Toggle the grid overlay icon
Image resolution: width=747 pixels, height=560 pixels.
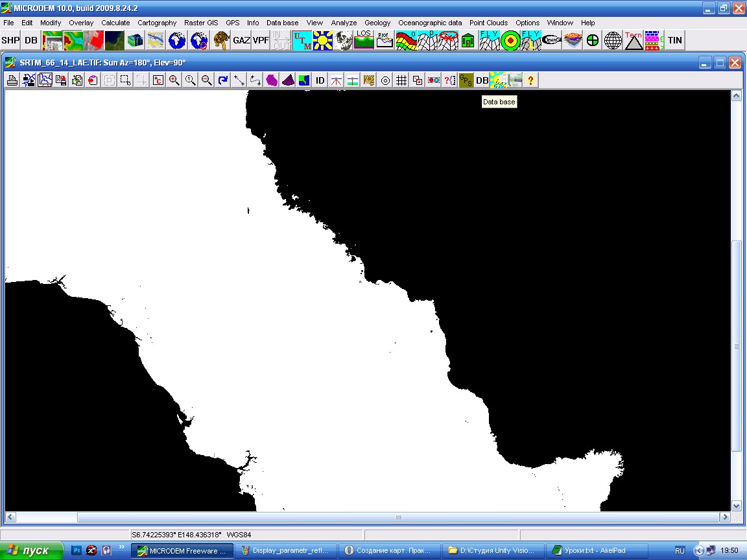point(401,80)
